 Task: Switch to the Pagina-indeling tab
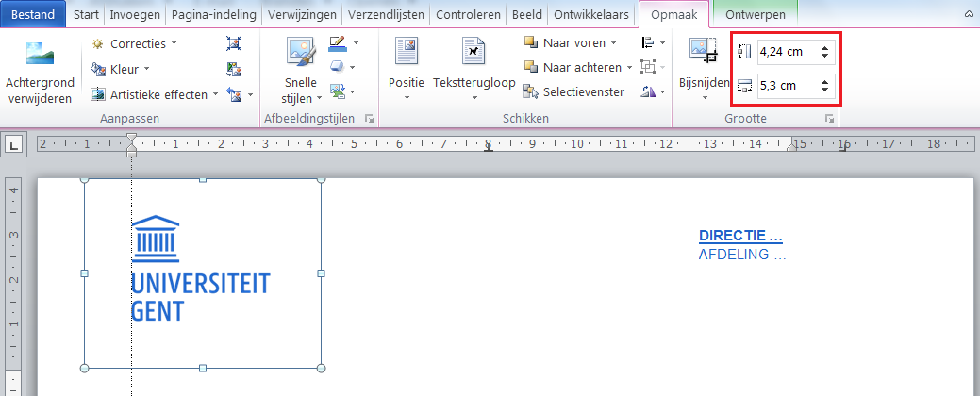214,14
